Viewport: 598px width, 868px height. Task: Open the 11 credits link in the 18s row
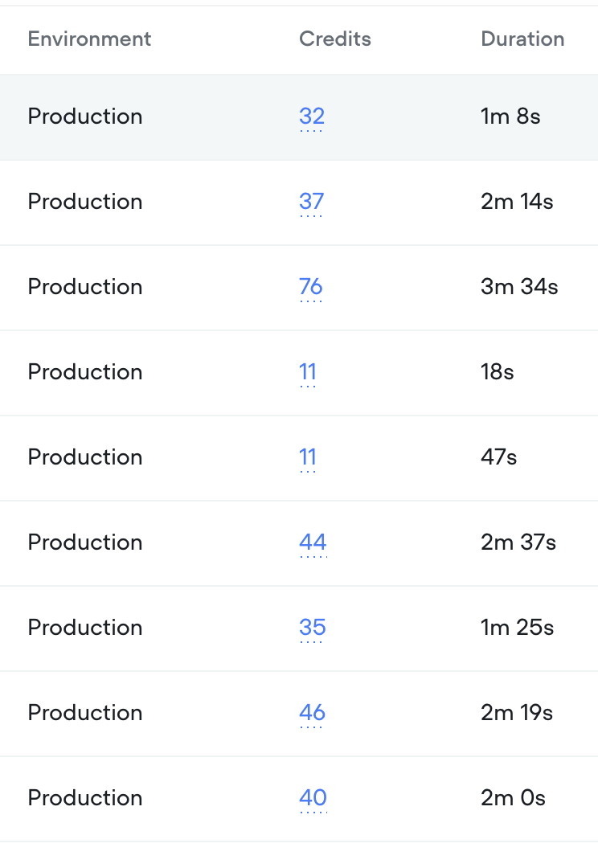pos(308,372)
